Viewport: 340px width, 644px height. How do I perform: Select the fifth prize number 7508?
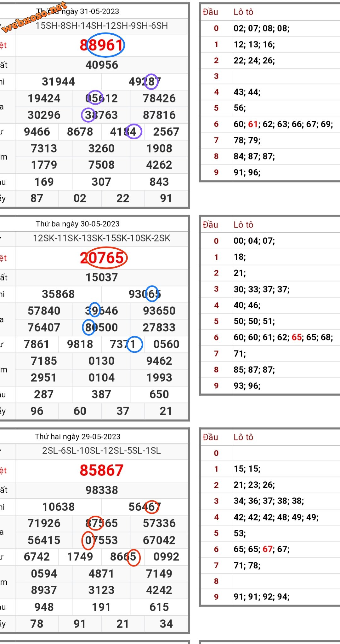(101, 165)
